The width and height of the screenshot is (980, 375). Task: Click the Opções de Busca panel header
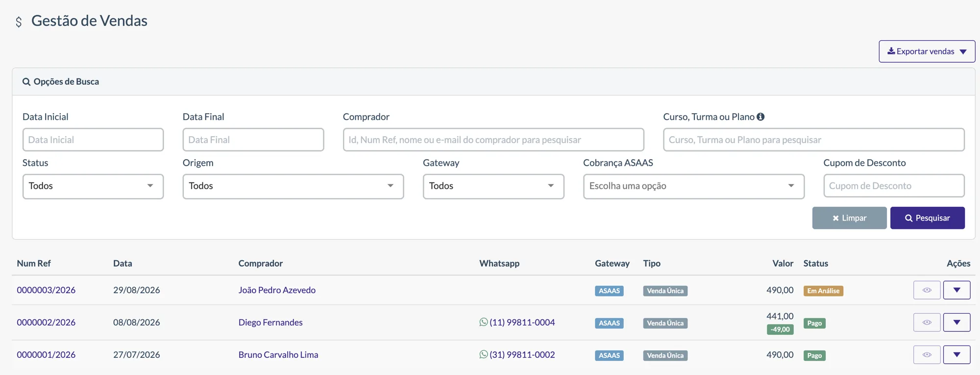(493, 82)
